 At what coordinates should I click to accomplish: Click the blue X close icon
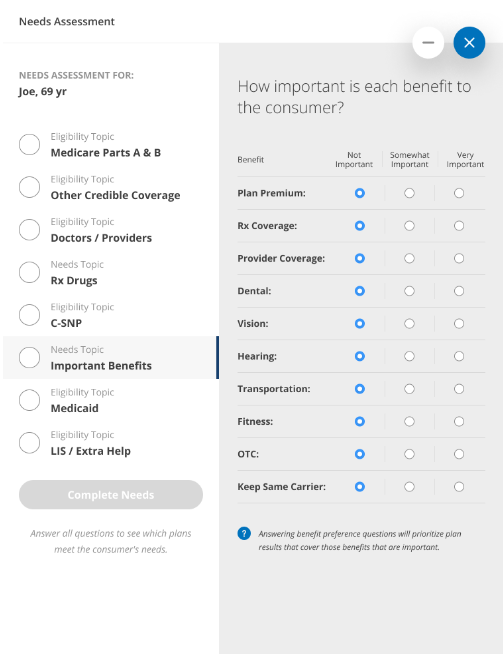tap(469, 43)
